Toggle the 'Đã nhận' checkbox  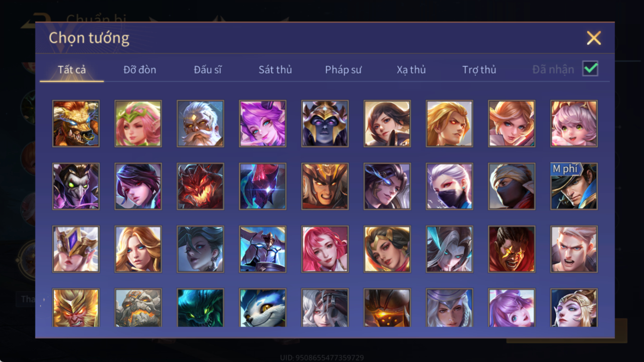[x=590, y=69]
